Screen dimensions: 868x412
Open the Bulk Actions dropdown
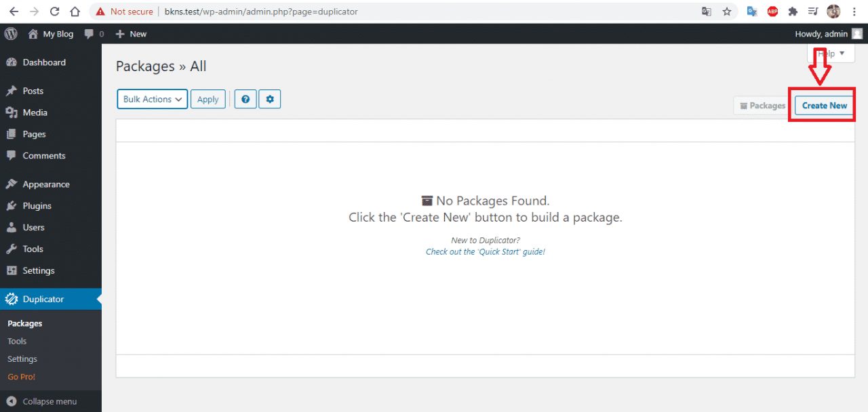tap(152, 99)
